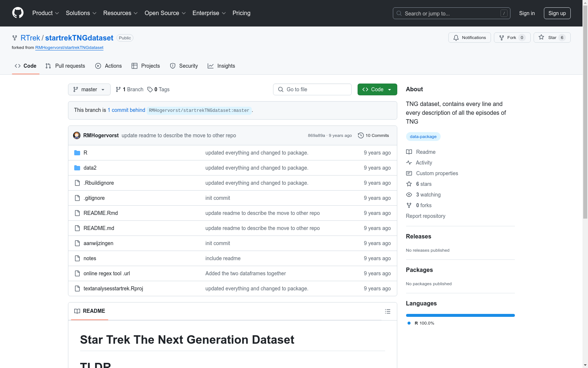Click the bell icon in Notifications
Viewport: 588px width, 368px height.
pyautogui.click(x=456, y=38)
